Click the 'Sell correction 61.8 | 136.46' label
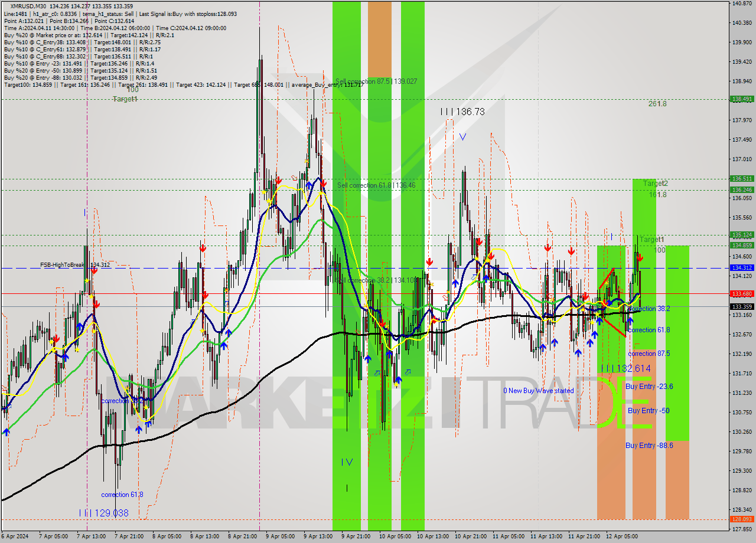This screenshot has height=543, width=756. [x=376, y=185]
